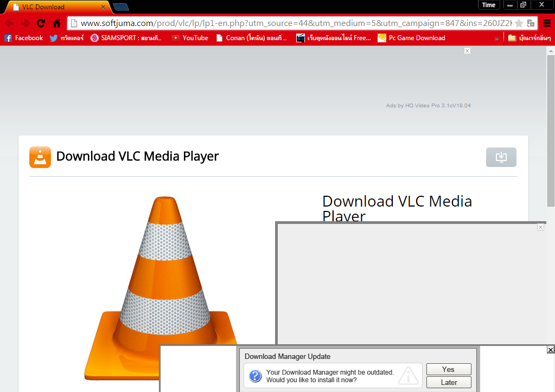555x392 pixels.
Task: Click the gray download icon button
Action: pos(501,157)
